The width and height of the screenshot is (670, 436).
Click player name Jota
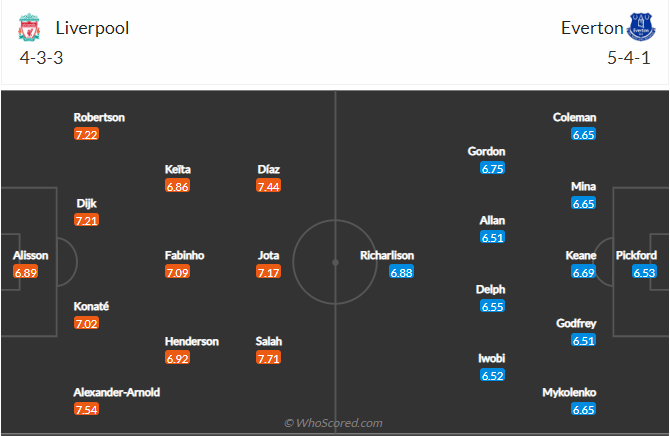tap(270, 255)
